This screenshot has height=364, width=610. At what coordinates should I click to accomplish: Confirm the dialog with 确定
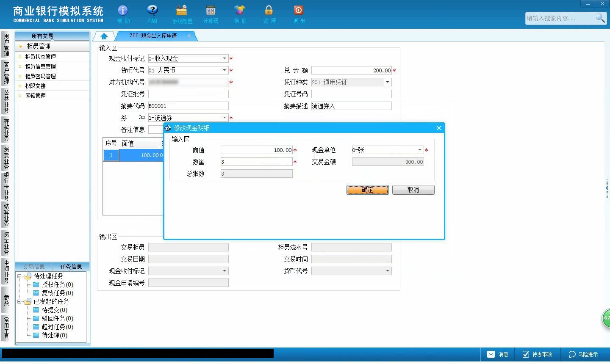[x=367, y=190]
